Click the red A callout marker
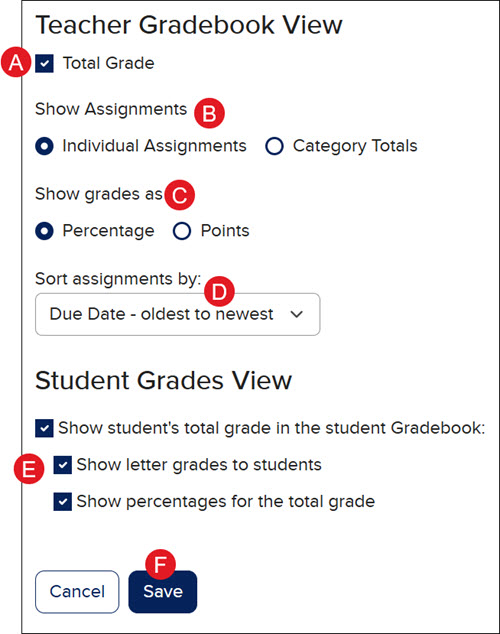500x634 pixels. pyautogui.click(x=16, y=62)
